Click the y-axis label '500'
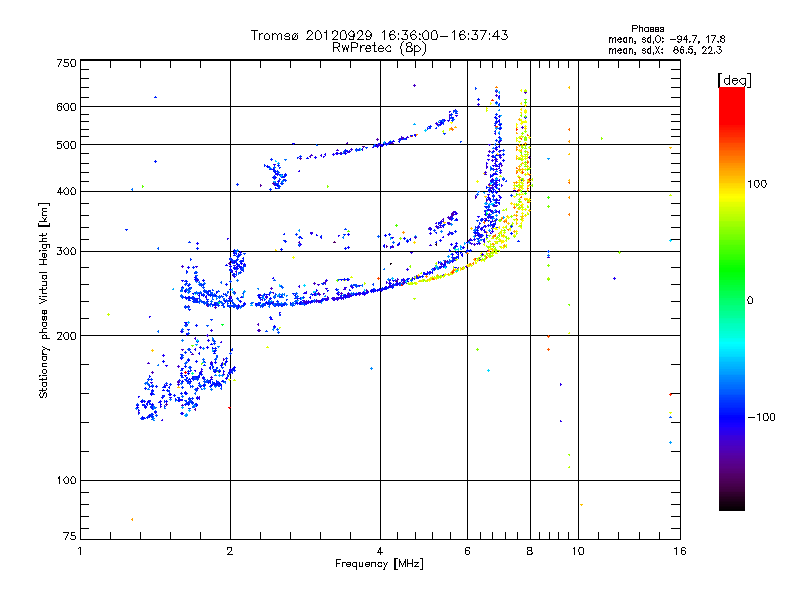 67,145
